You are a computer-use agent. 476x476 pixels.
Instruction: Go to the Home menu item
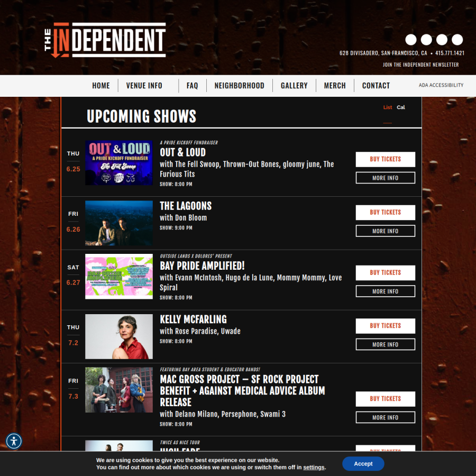101,86
